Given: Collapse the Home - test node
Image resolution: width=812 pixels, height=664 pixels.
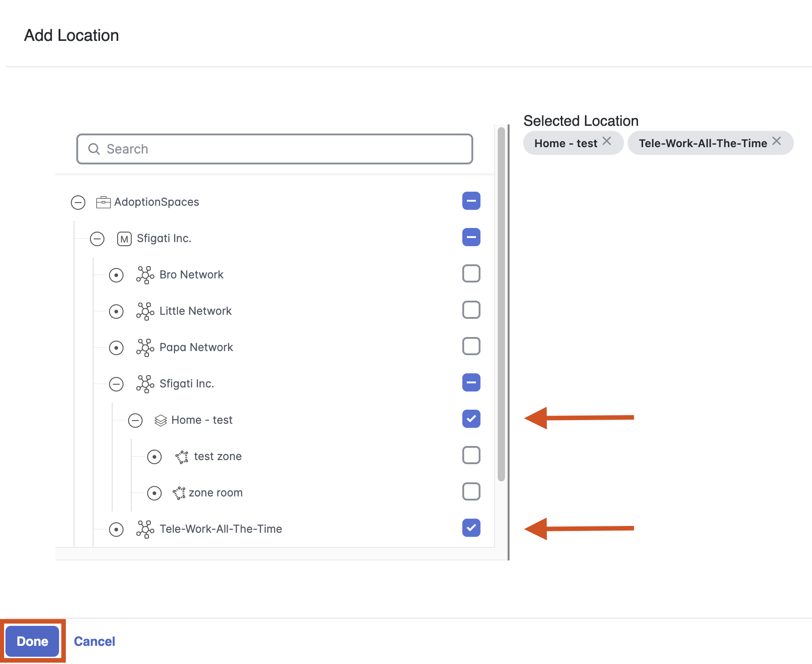Looking at the screenshot, I should click(x=135, y=421).
